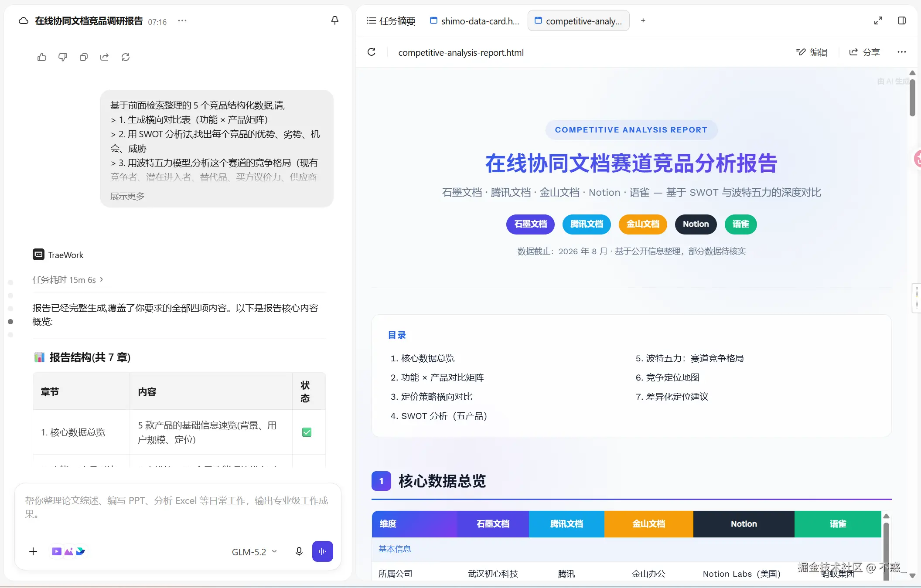The height and width of the screenshot is (588, 921).
Task: Expand the preview panel to fullscreen
Action: (x=878, y=20)
